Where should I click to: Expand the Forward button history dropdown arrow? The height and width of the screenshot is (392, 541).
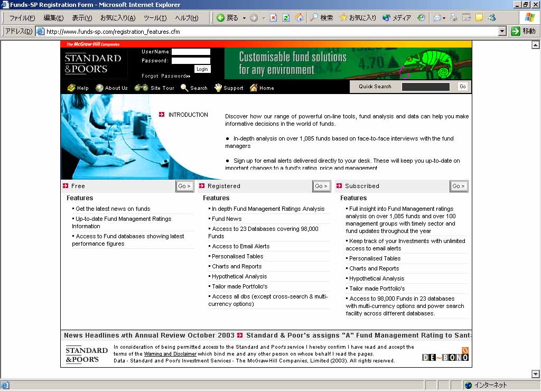point(264,18)
